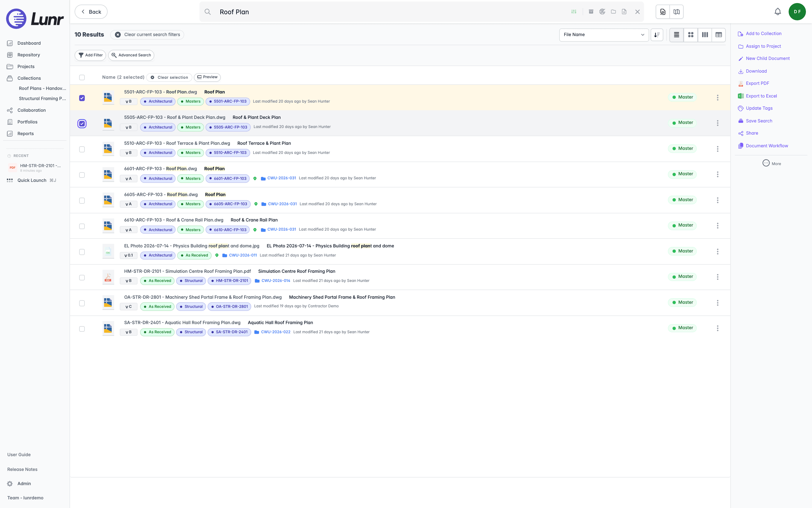Toggle the sort direction button
This screenshot has width=812, height=508.
point(657,35)
